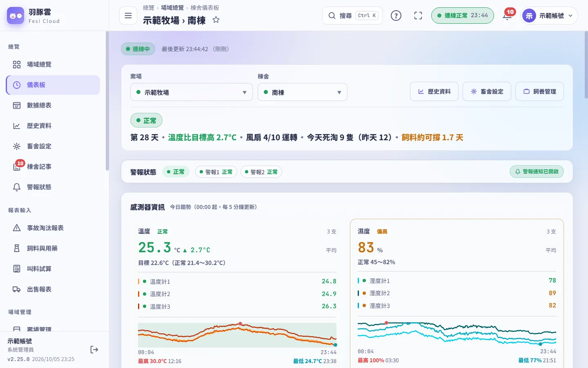Click the 溫度計2 row showing 24.9

(x=237, y=294)
